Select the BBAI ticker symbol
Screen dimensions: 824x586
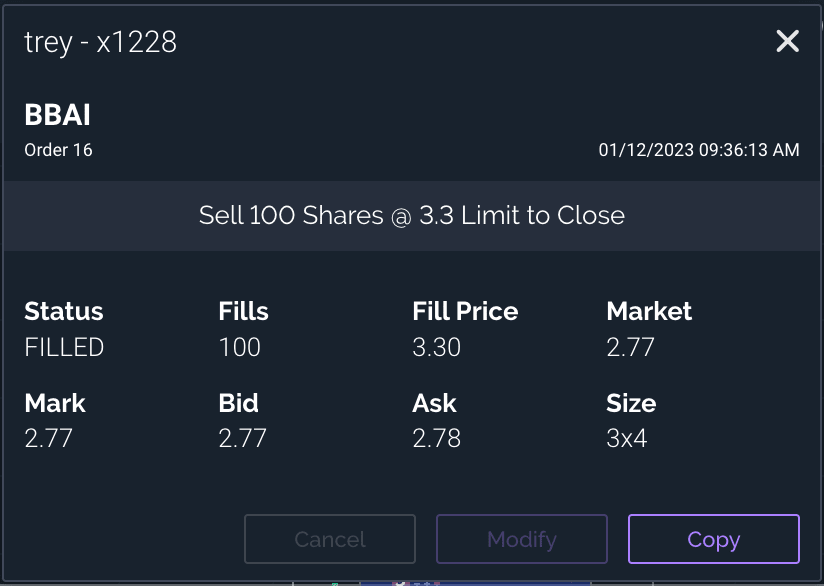[x=57, y=115]
